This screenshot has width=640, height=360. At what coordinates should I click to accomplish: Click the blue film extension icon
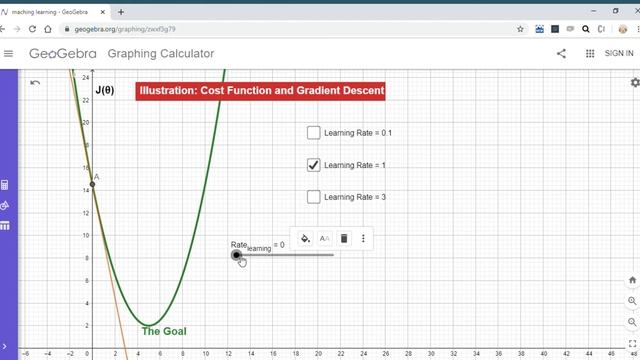tap(540, 29)
